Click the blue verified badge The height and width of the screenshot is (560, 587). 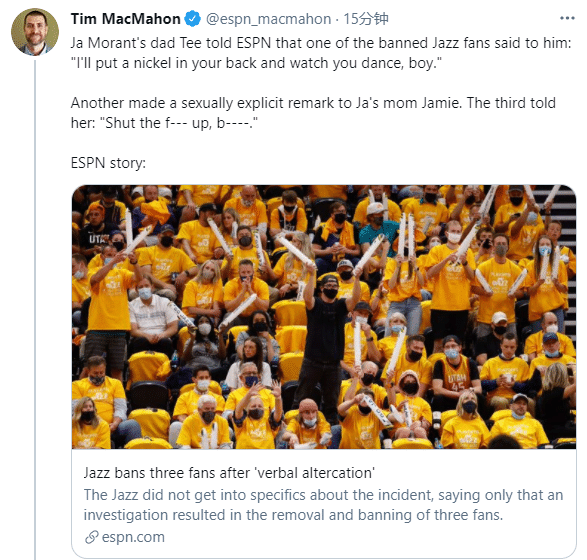point(193,19)
